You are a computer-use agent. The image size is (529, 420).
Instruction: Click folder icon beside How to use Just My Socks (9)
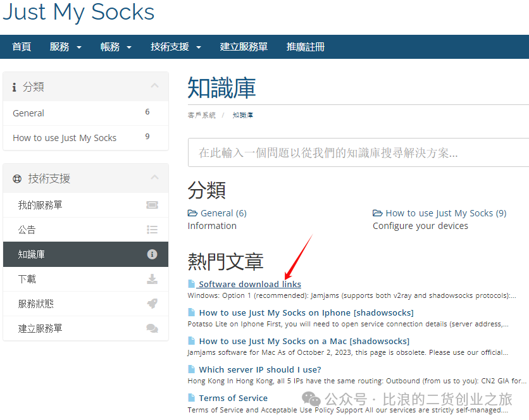click(x=378, y=213)
